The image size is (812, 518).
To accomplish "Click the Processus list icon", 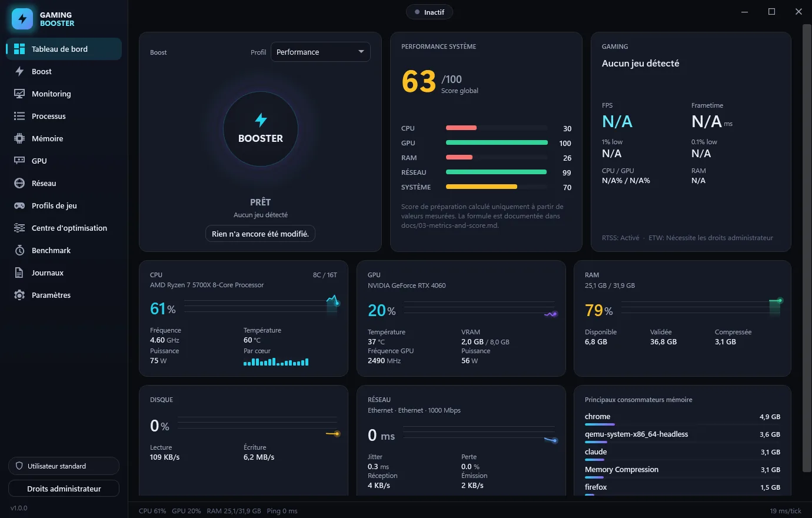I will coord(19,116).
